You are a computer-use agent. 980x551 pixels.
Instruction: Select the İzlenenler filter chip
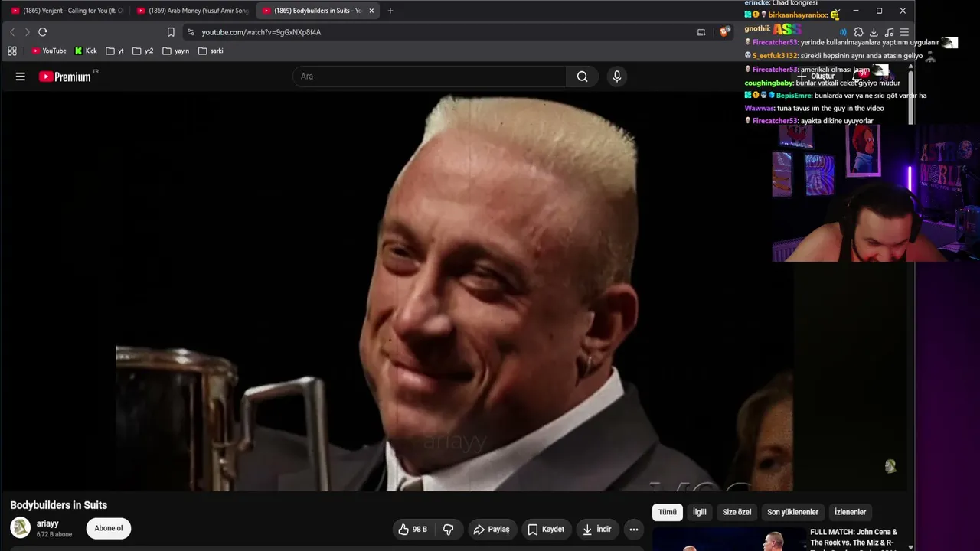(850, 512)
